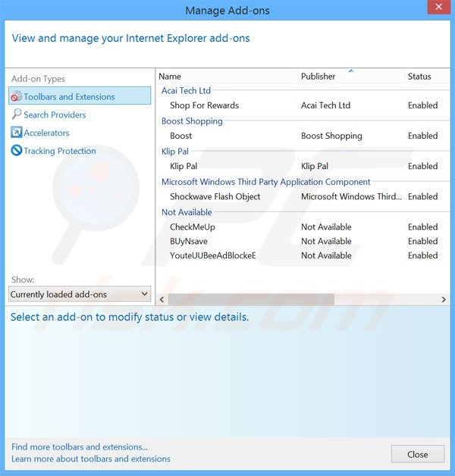This screenshot has width=455, height=476.
Task: Click Enabled status of Shop For Rewards
Action: (x=423, y=105)
